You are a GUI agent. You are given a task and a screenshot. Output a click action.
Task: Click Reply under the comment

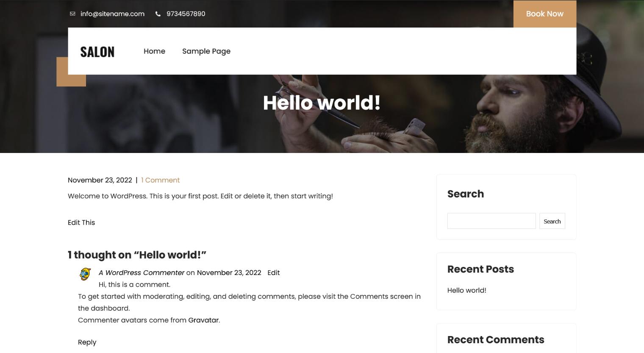click(87, 342)
